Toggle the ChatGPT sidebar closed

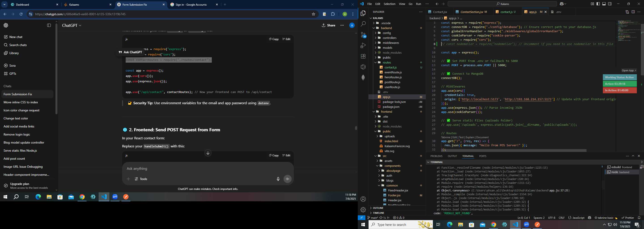(x=49, y=25)
